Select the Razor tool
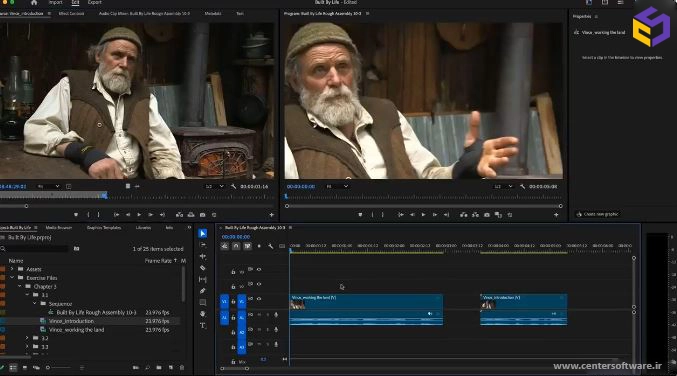Screen dimensions: 677x376 [x=202, y=268]
